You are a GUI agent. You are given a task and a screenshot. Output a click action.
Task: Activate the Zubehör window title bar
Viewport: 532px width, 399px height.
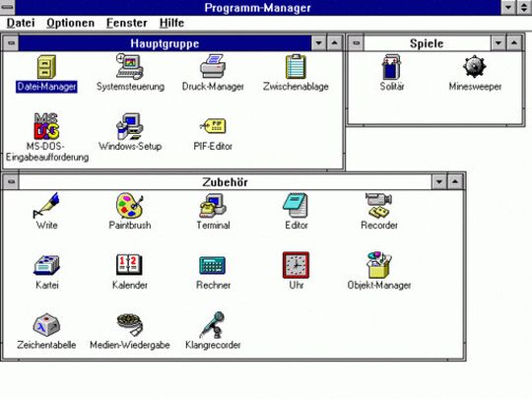[225, 182]
